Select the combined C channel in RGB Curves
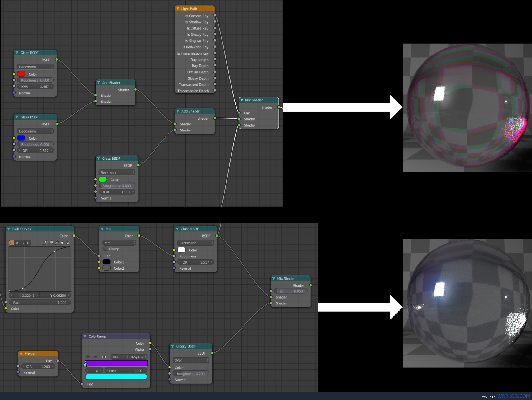 point(11,243)
